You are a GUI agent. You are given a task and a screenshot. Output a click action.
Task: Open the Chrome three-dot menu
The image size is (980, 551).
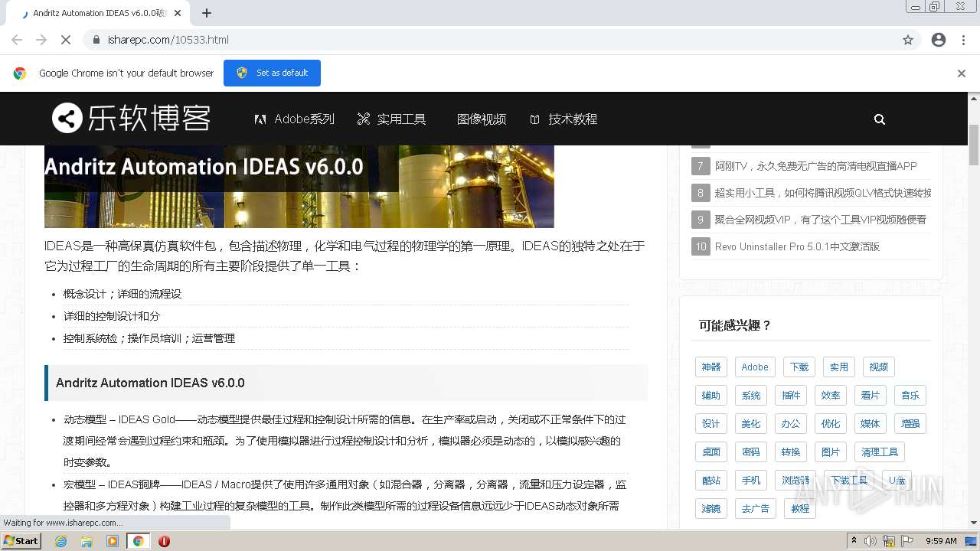[x=963, y=40]
